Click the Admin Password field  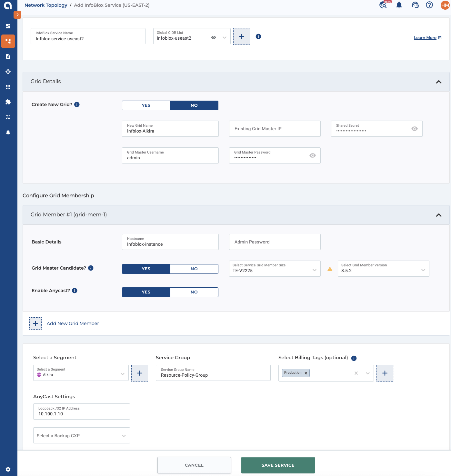pyautogui.click(x=275, y=242)
